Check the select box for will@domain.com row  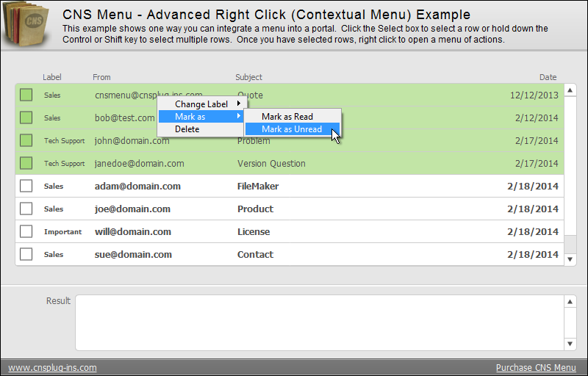(x=26, y=231)
